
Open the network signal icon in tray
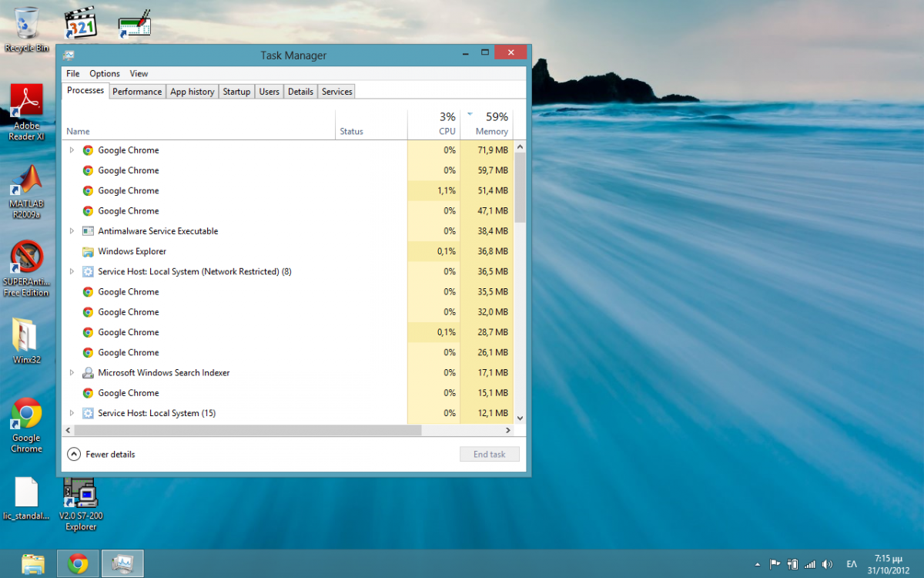click(x=810, y=564)
